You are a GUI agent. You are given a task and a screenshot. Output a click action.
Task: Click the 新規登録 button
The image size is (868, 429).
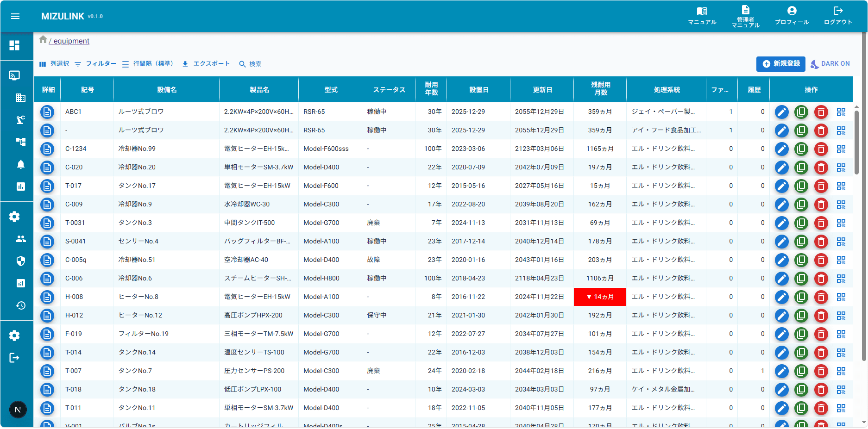(781, 64)
